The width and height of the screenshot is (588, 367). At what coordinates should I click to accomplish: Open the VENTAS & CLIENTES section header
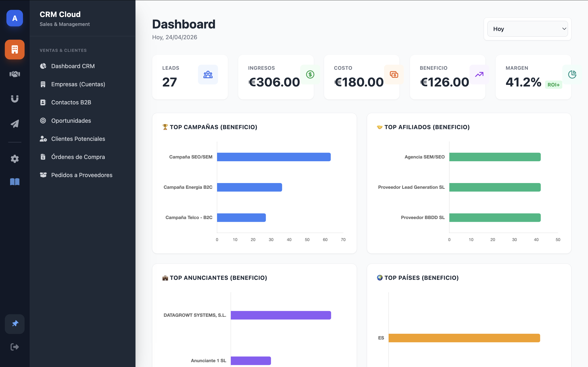click(63, 50)
